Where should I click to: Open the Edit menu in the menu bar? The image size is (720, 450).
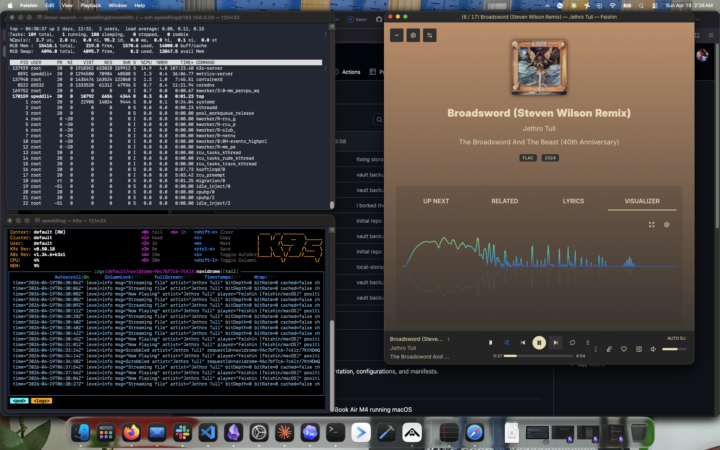[x=50, y=6]
